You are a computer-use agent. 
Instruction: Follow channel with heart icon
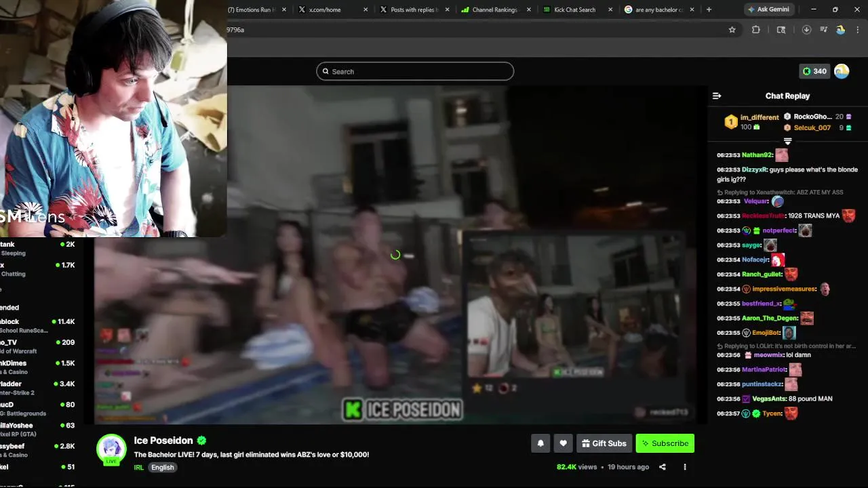(563, 443)
